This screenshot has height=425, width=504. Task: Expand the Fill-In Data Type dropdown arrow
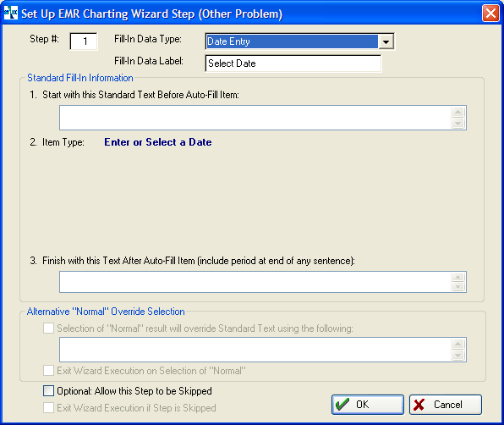pos(386,41)
